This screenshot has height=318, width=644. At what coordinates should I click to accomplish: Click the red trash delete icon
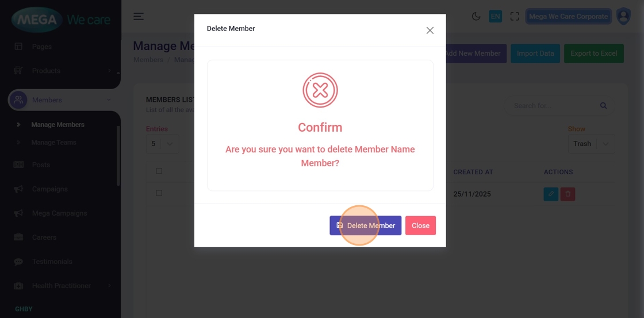pos(568,194)
